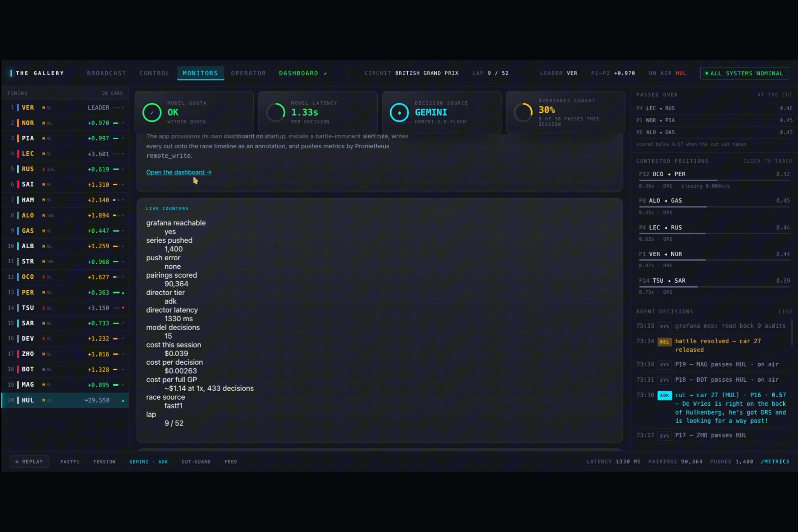Click the P1-P2 +0.970 gap readout
This screenshot has width=798, height=532.
point(613,73)
